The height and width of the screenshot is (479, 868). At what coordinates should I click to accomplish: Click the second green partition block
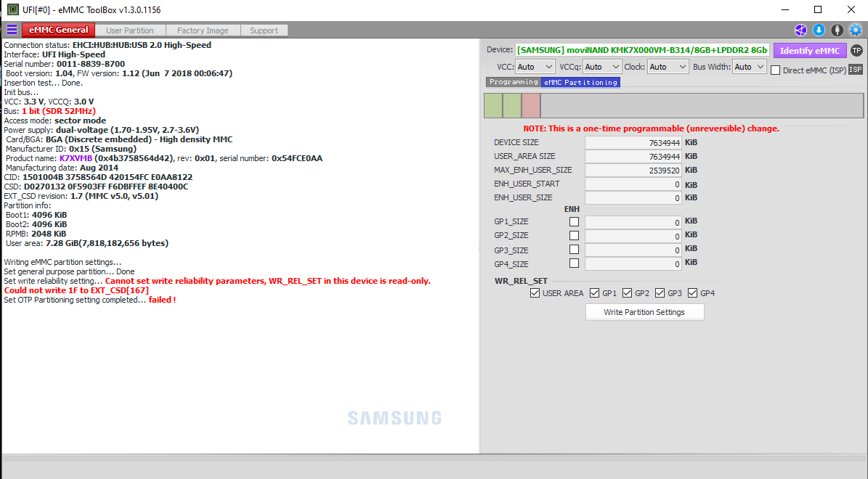coord(512,106)
